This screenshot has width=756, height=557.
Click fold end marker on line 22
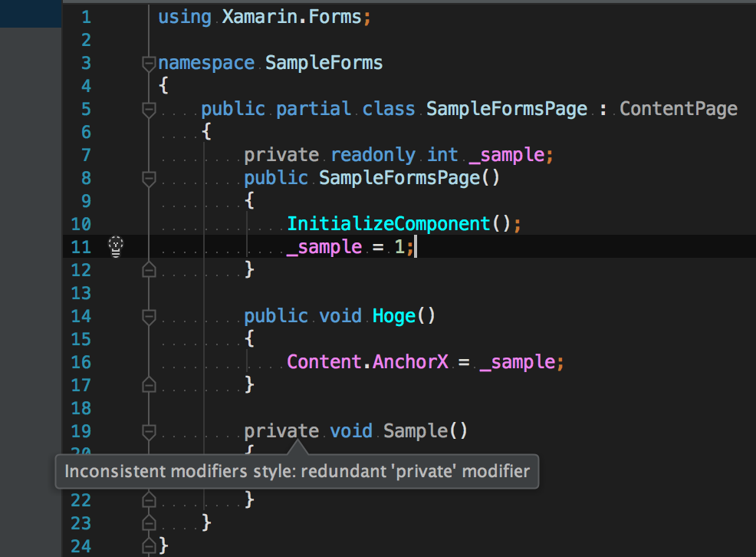(x=149, y=500)
